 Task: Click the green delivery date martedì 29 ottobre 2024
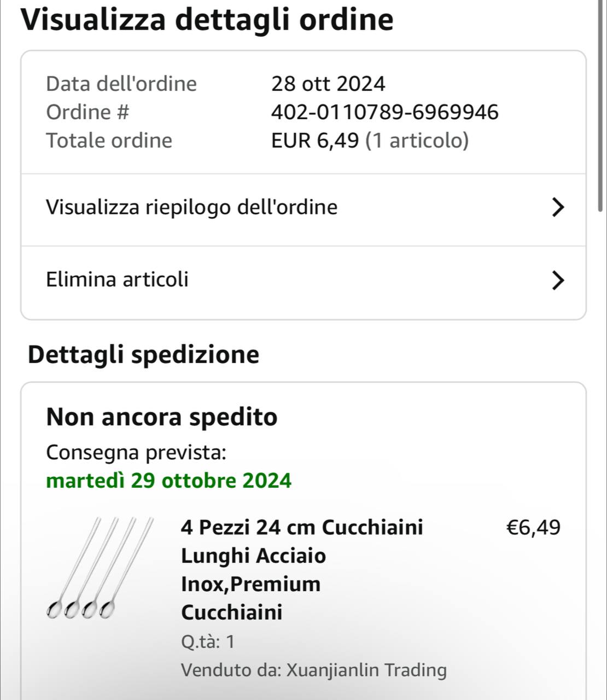click(169, 481)
